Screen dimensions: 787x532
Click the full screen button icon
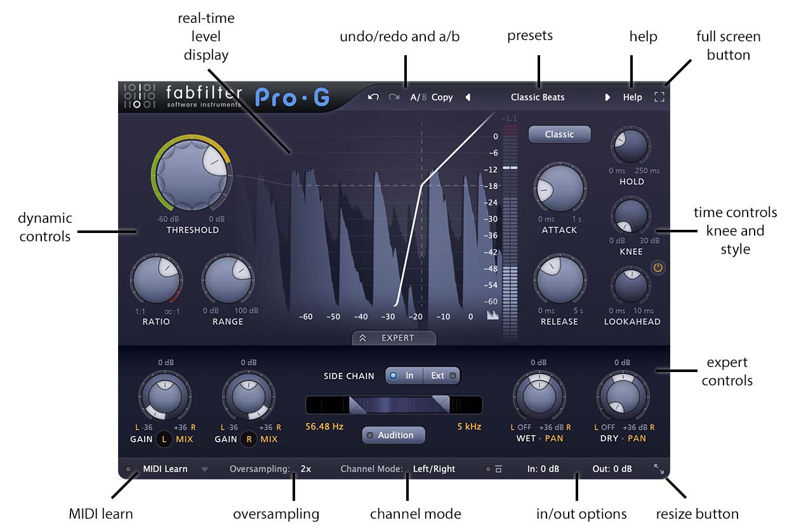tap(659, 97)
